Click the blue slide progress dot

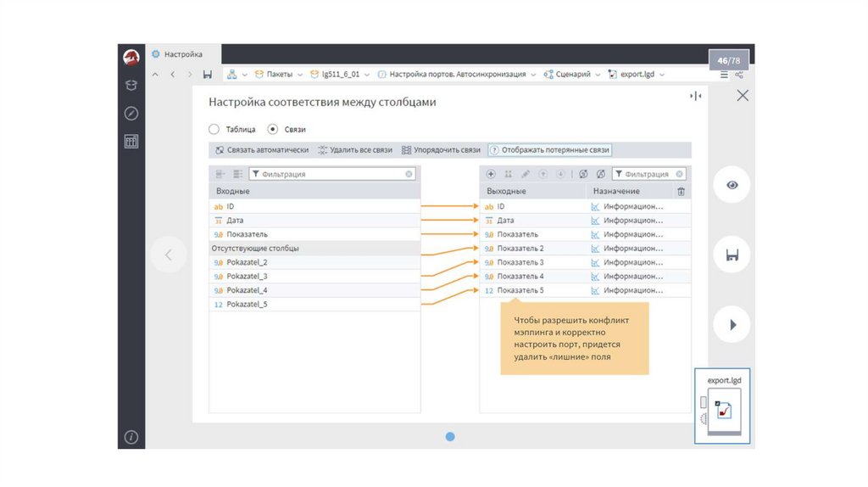click(450, 436)
